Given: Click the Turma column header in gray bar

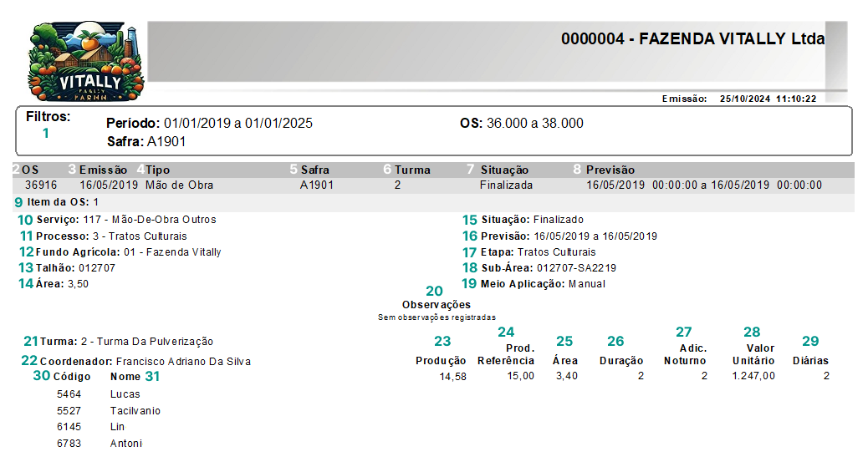Looking at the screenshot, I should coord(412,170).
